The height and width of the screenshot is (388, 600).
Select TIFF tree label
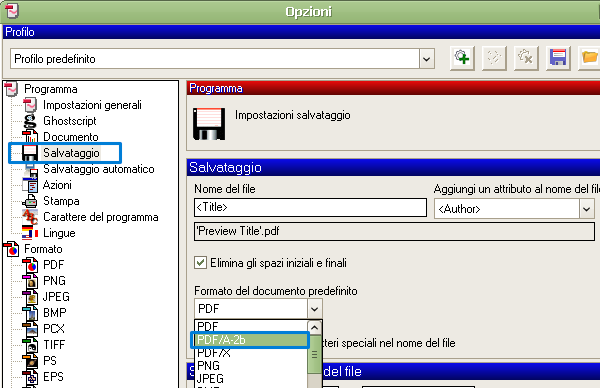tap(54, 345)
